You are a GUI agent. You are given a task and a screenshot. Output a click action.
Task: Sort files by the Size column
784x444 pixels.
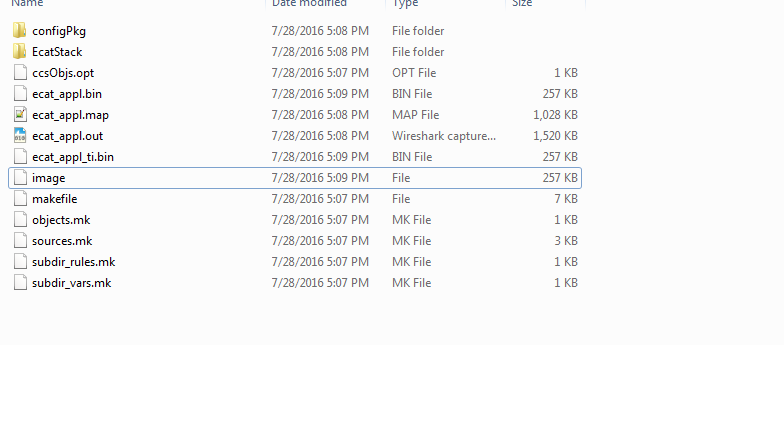coord(522,4)
